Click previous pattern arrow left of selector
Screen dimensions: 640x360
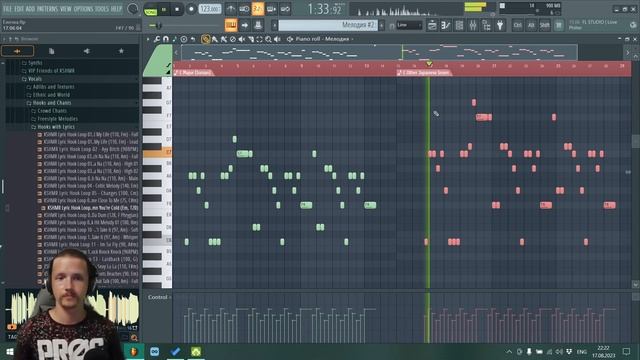click(x=275, y=26)
